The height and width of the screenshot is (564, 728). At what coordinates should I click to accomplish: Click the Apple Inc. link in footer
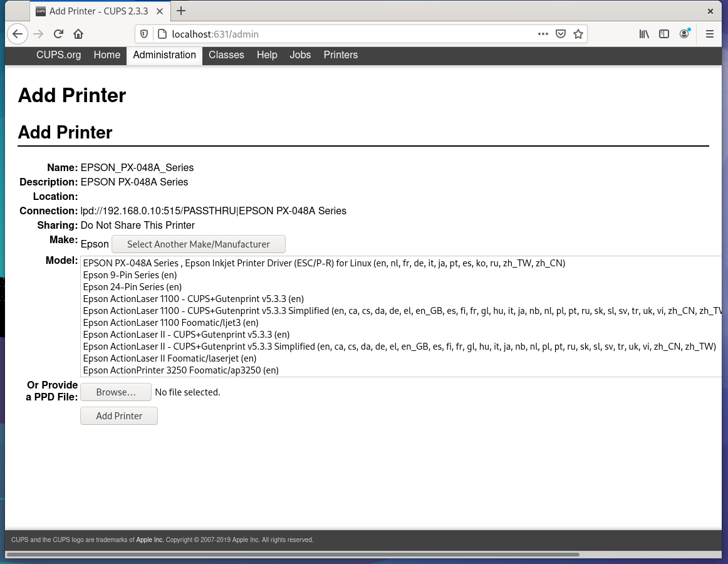(x=150, y=540)
